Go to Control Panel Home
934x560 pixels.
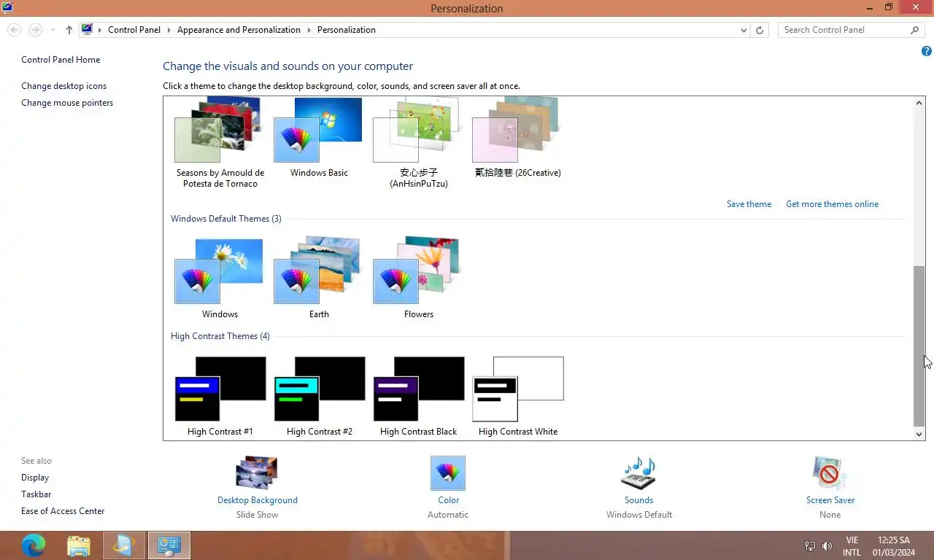pyautogui.click(x=61, y=60)
